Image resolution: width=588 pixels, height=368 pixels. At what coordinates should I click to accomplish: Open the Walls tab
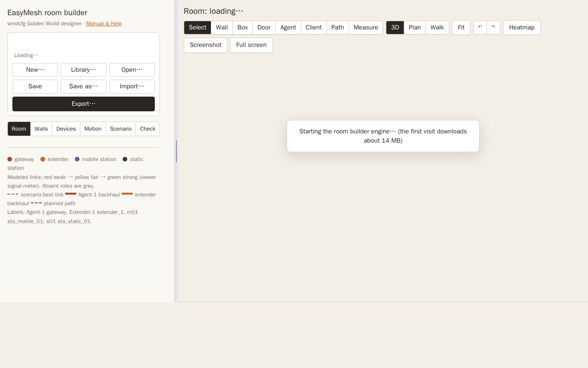(41, 129)
